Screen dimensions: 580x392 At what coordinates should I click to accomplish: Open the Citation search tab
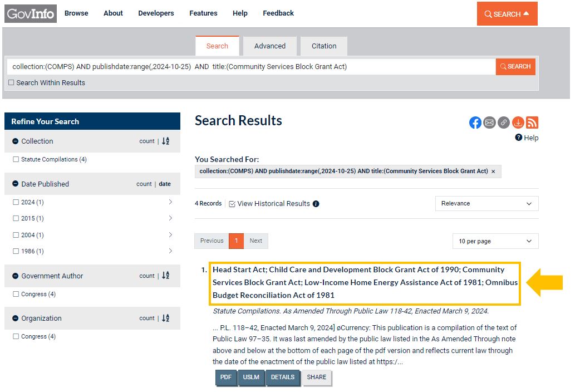coord(324,46)
